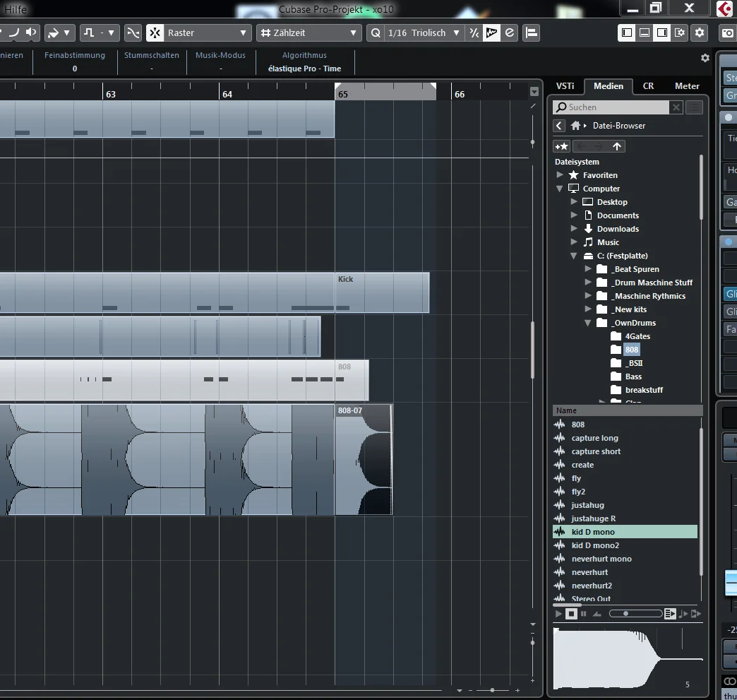
Task: Open the window layout setup icon
Action: [x=680, y=33]
